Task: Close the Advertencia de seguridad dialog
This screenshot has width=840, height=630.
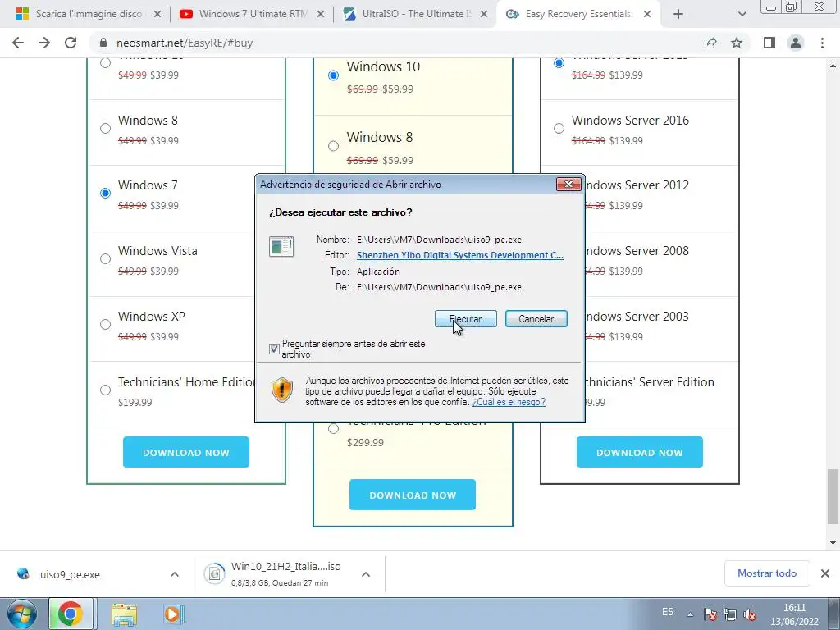Action: [x=568, y=185]
